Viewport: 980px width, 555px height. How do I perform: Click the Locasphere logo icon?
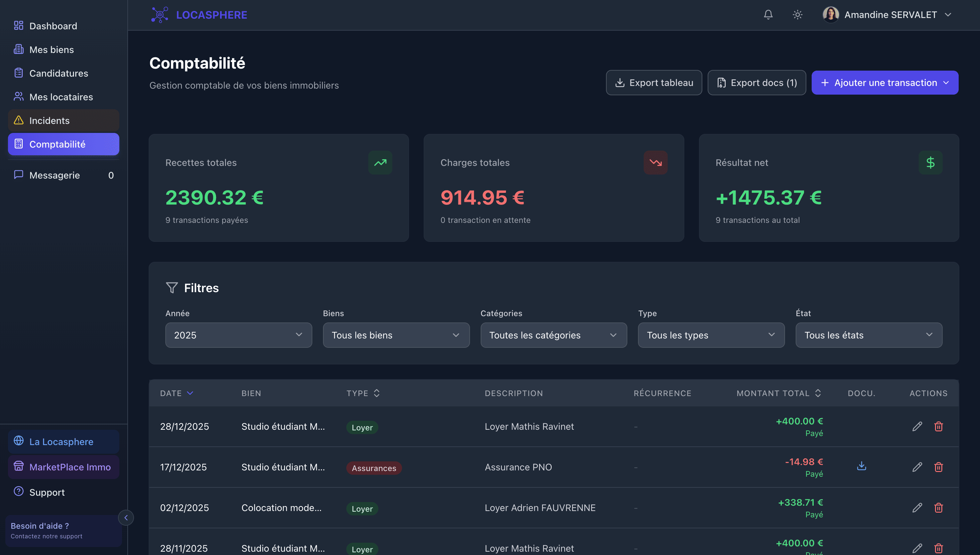160,15
